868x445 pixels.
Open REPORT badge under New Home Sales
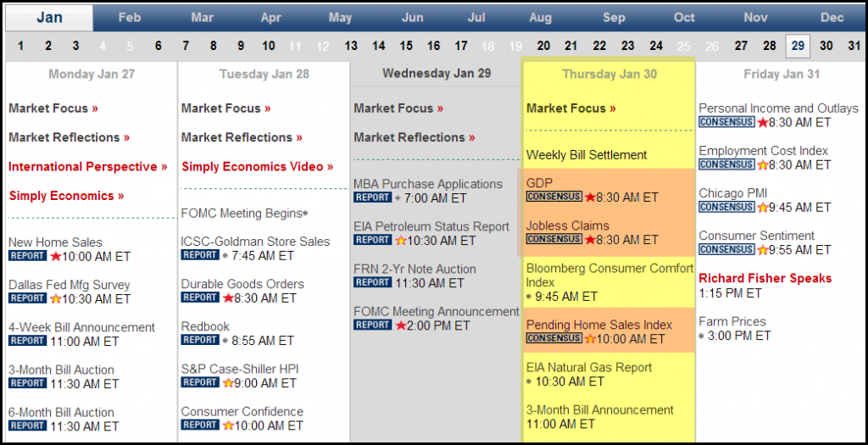click(x=28, y=256)
